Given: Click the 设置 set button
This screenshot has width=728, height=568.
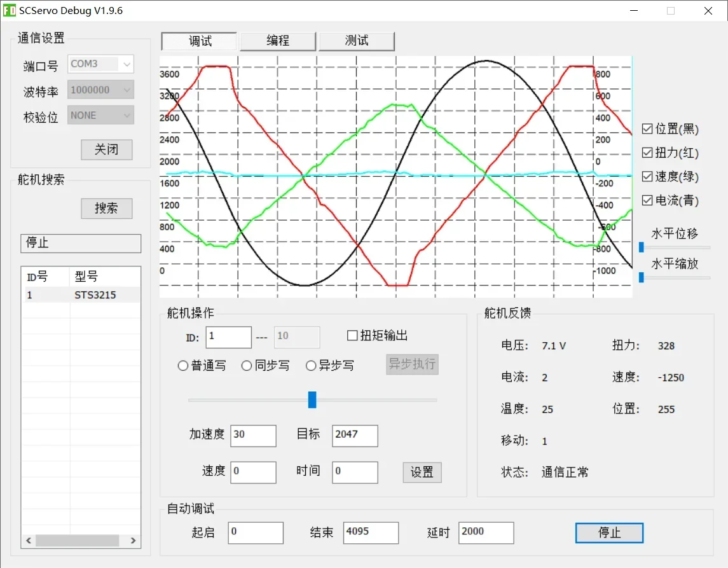Looking at the screenshot, I should click(x=422, y=473).
